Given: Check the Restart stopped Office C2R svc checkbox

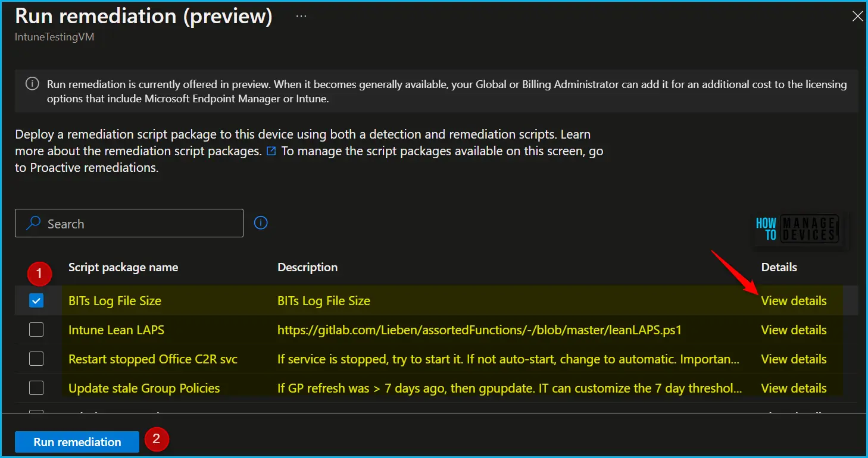Looking at the screenshot, I should point(36,359).
